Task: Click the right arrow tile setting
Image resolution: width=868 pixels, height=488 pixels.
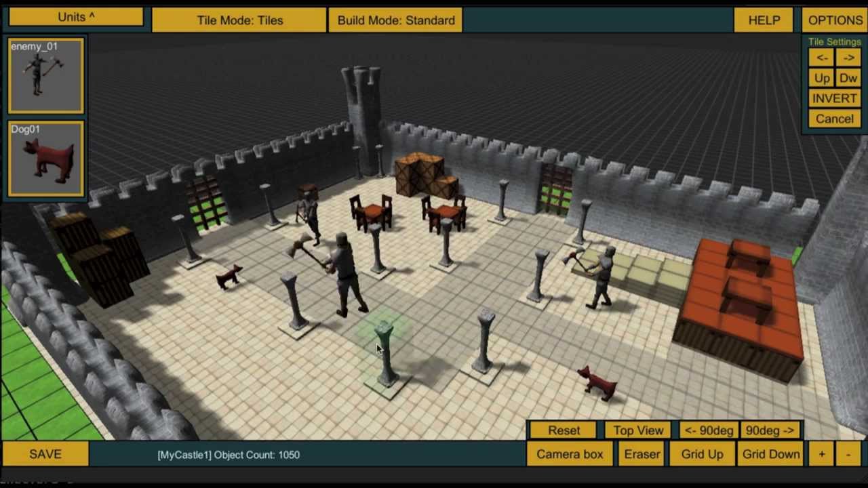Action: 848,58
